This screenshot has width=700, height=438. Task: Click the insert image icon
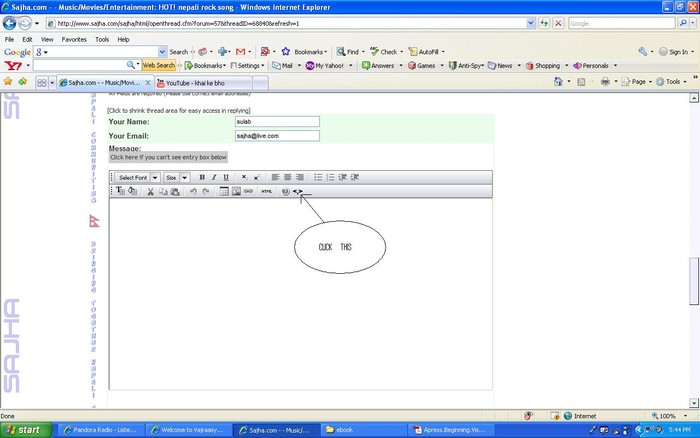(236, 191)
